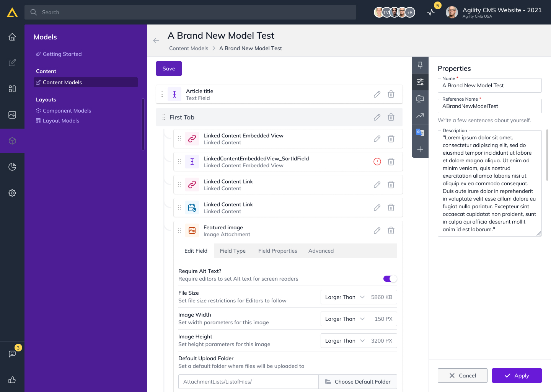Click the Apply button in Properties

[517, 376]
